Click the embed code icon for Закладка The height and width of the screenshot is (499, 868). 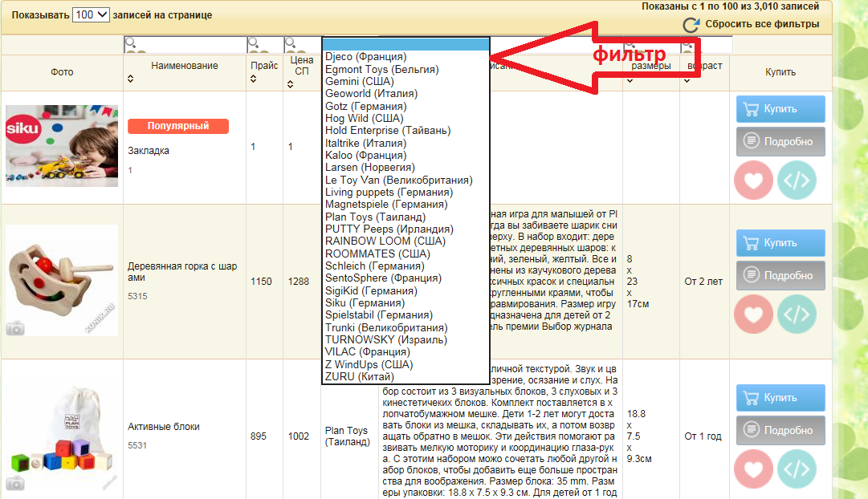797,181
